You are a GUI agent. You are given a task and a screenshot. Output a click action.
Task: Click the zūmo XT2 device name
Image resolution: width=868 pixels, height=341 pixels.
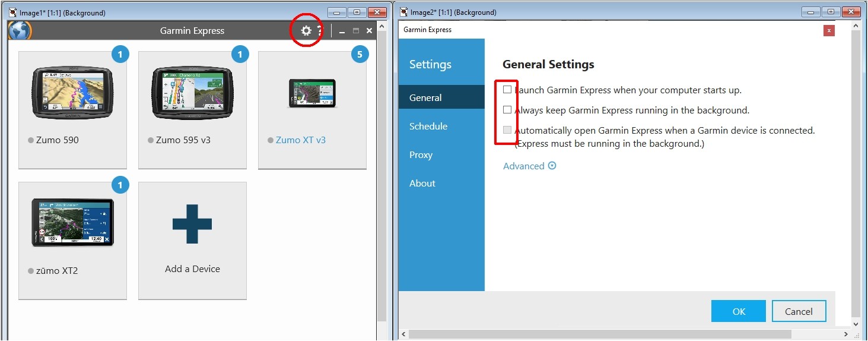click(x=57, y=271)
